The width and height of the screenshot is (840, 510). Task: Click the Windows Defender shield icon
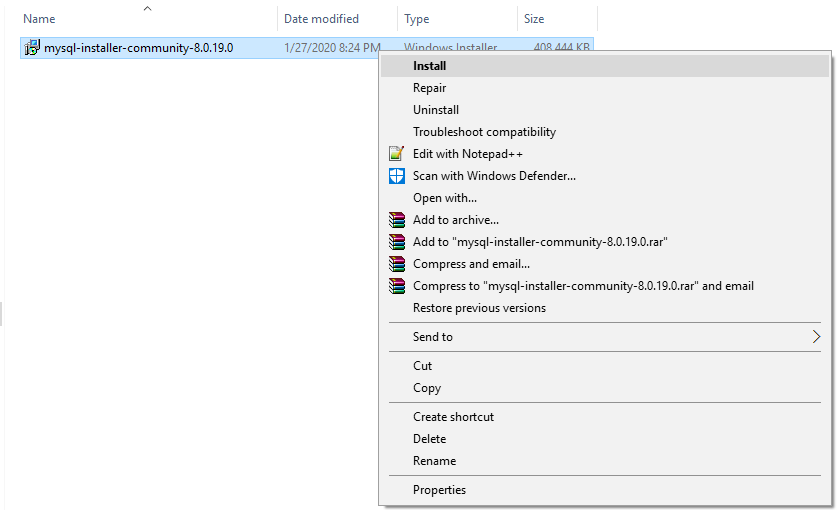coord(396,176)
